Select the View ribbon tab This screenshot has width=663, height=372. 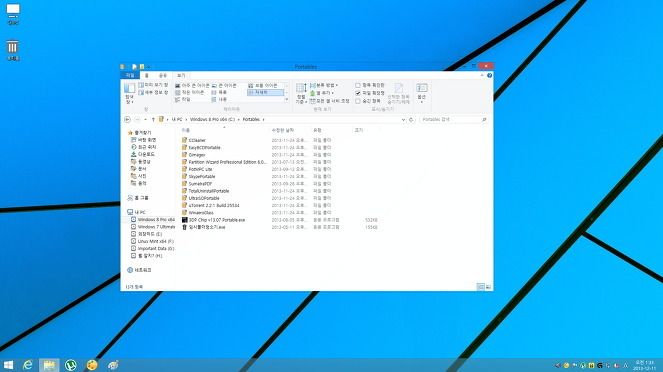pyautogui.click(x=181, y=75)
